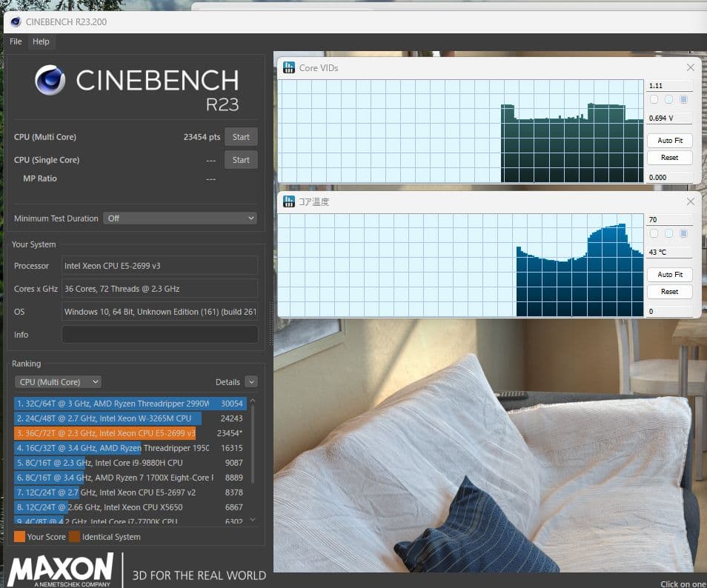Select the highlighted third option in Core VIDs window
The width and height of the screenshot is (707, 588).
coord(683,99)
